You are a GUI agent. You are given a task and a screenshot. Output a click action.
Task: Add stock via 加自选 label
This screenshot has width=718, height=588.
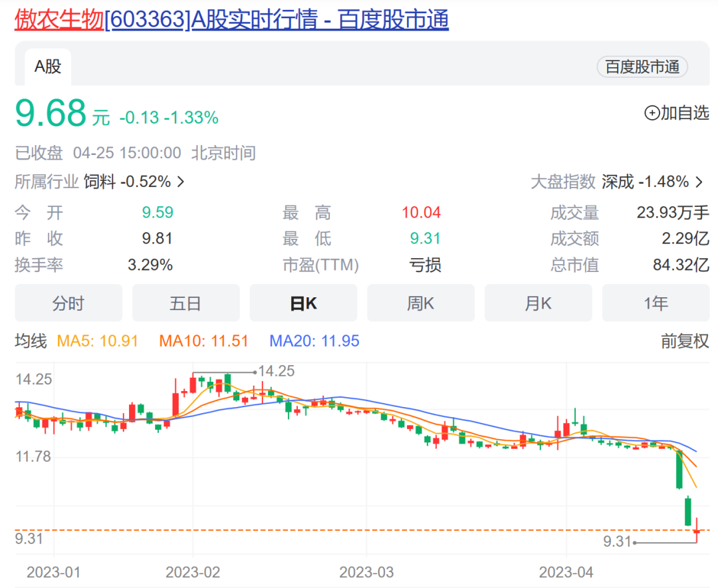point(685,112)
